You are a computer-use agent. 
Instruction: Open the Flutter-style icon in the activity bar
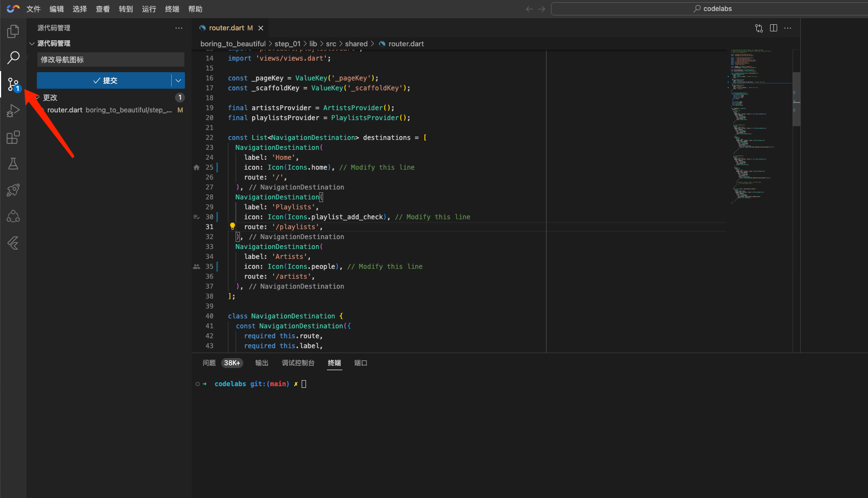pos(13,243)
